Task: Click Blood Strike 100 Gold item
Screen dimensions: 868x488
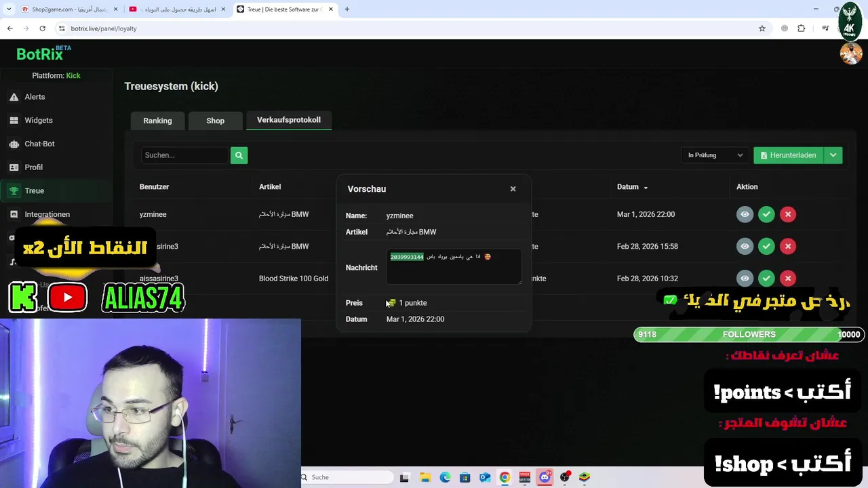Action: [293, 279]
